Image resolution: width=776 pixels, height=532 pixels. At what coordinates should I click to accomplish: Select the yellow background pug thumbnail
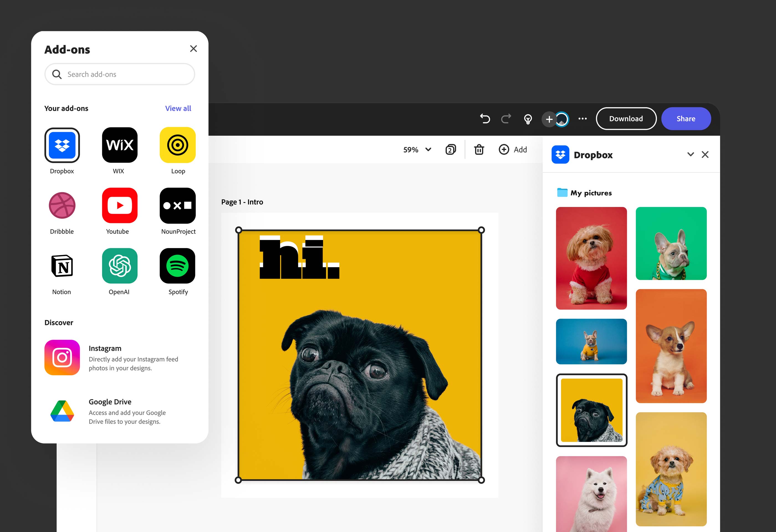coord(591,410)
